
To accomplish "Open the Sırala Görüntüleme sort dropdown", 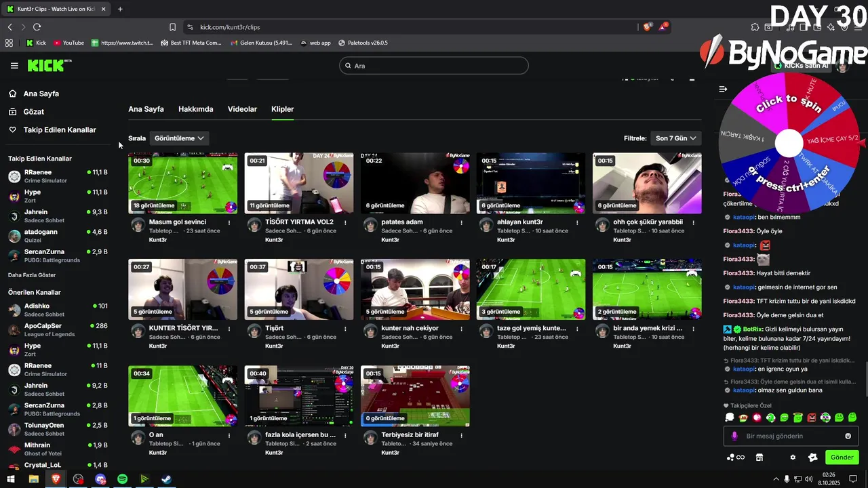I will (179, 138).
